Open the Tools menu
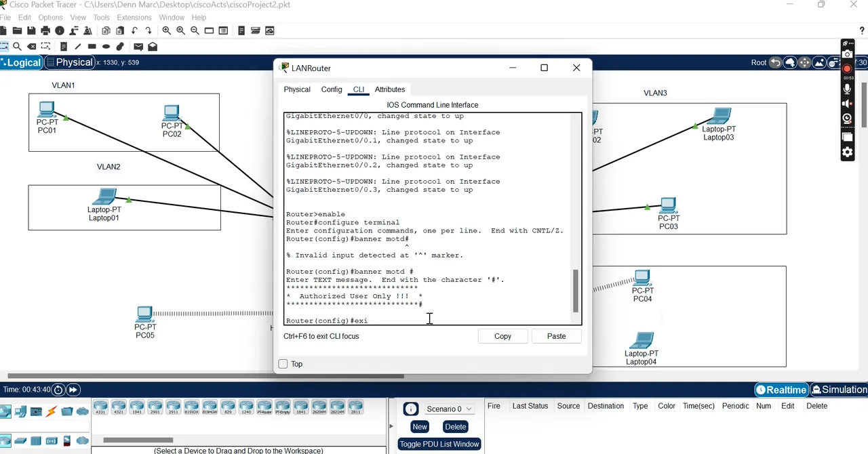 (101, 17)
